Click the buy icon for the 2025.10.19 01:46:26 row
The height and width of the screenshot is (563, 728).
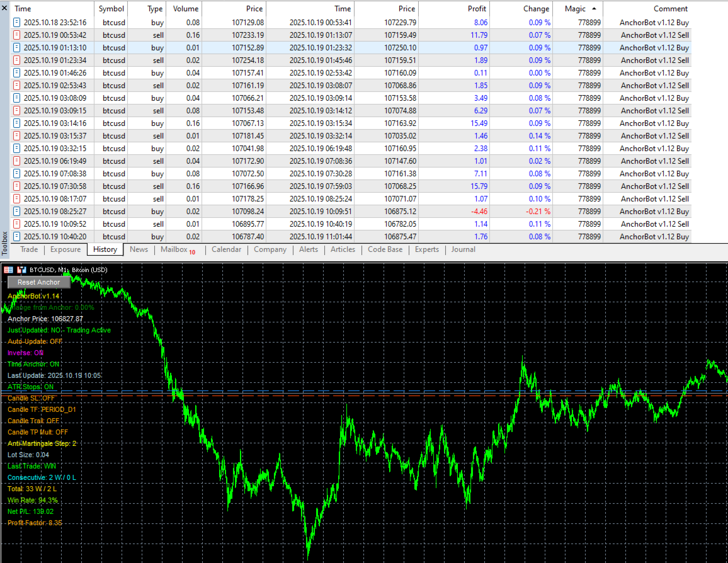coord(17,73)
